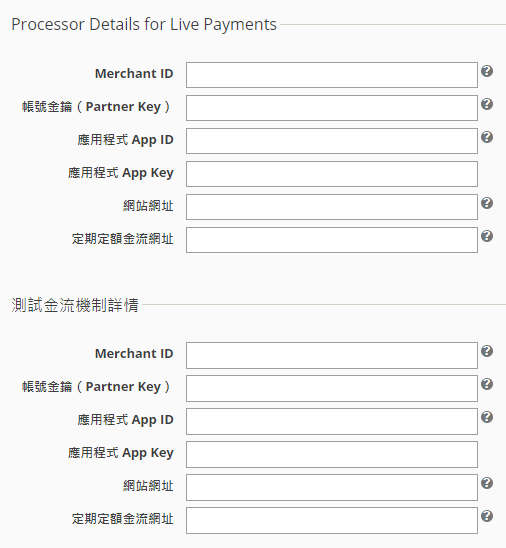Focus the live 網站網址 text box
Viewport: 506px width, 548px height.
[332, 207]
